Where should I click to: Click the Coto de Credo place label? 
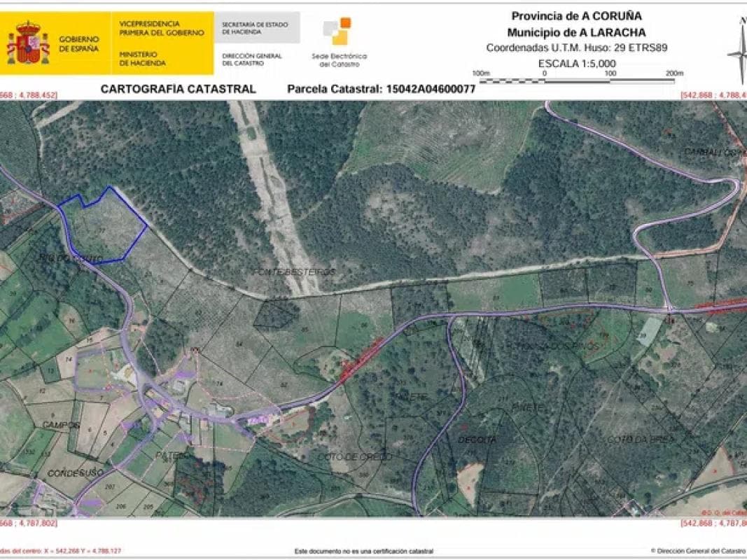click(x=354, y=456)
